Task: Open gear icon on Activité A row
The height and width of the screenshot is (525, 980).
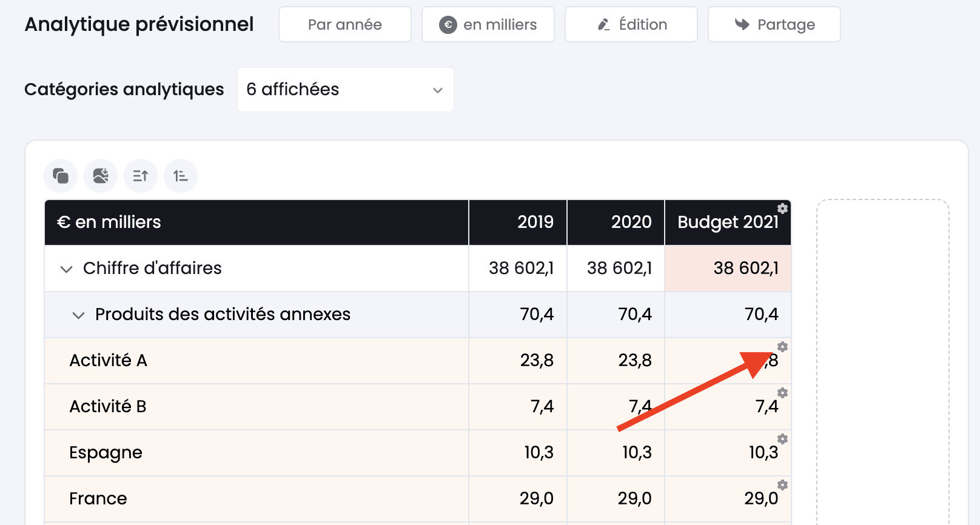Action: click(x=782, y=347)
